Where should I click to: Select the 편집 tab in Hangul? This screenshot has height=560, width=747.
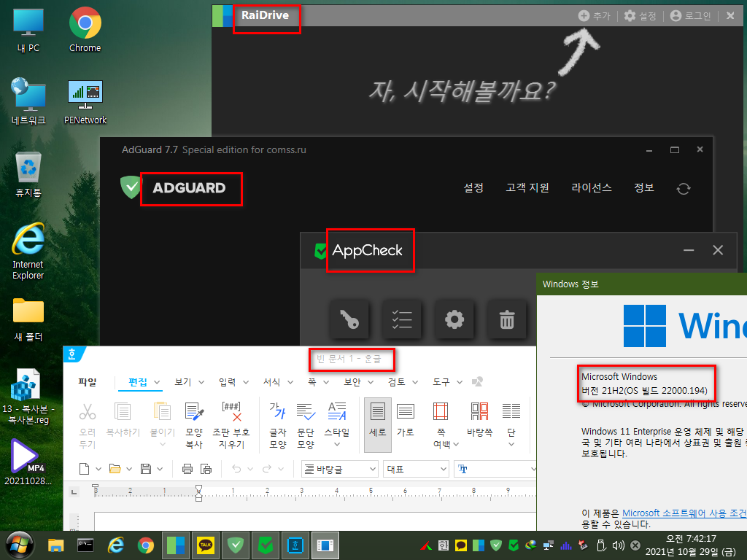(138, 382)
